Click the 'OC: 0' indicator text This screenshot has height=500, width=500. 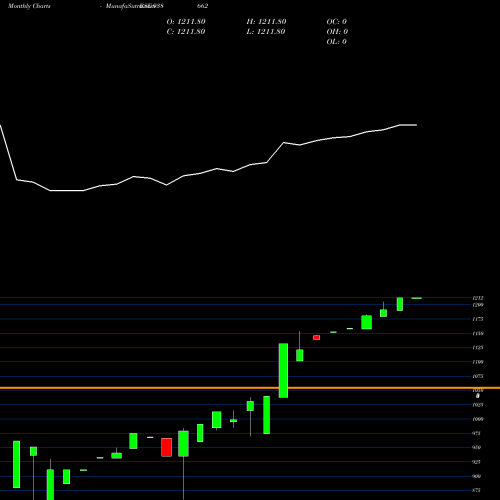[x=337, y=22]
